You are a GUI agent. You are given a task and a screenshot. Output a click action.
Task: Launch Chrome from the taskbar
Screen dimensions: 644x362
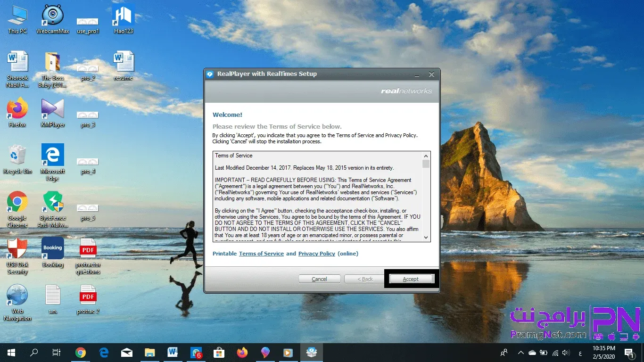click(x=81, y=352)
